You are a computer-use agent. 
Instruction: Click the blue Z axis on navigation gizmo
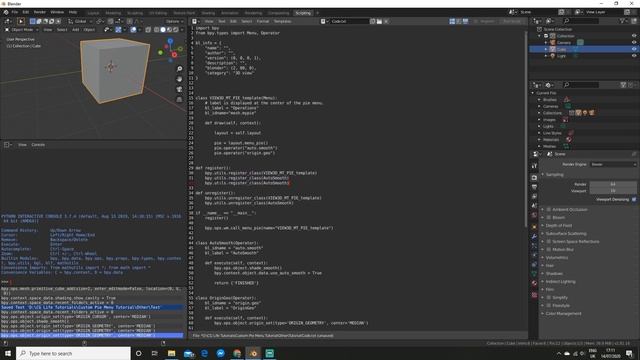click(170, 41)
